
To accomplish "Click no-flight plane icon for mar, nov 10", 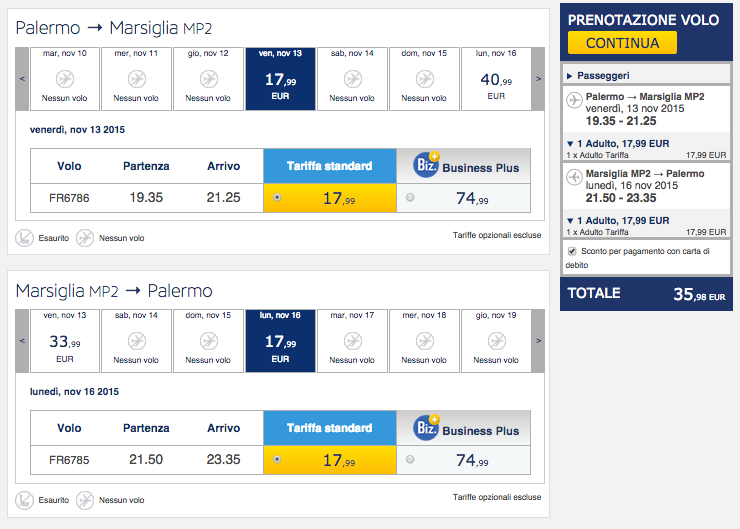I will click(64, 77).
